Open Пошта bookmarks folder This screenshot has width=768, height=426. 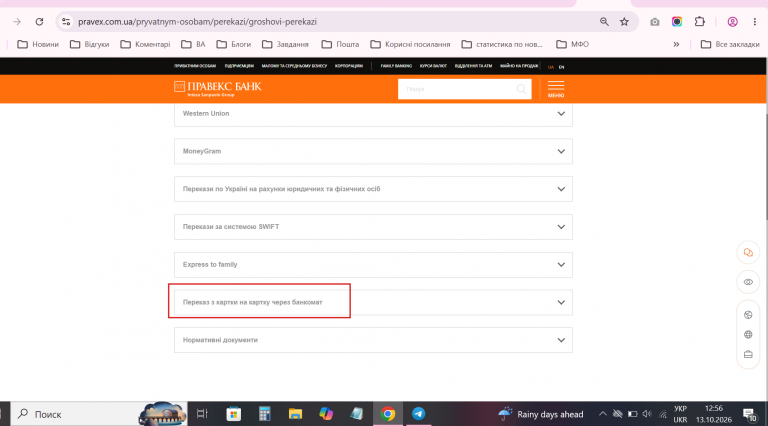[340, 44]
